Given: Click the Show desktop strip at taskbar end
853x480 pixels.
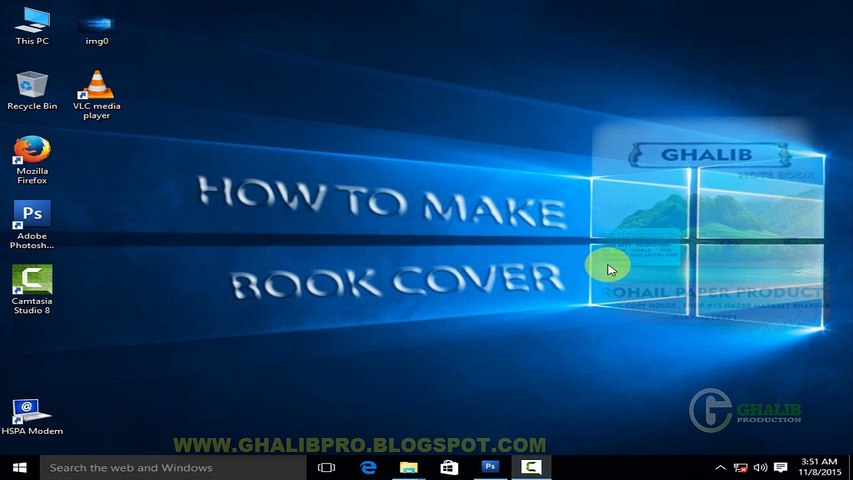Looking at the screenshot, I should coord(851,467).
